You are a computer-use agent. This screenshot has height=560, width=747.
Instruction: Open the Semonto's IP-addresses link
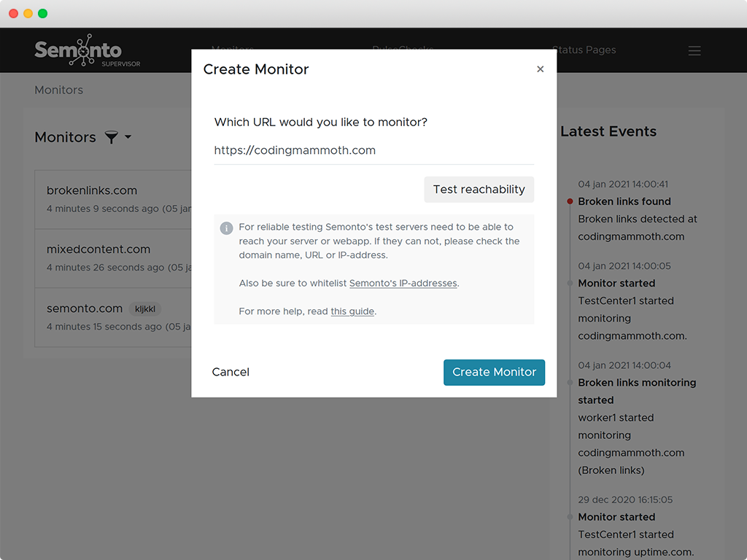403,283
